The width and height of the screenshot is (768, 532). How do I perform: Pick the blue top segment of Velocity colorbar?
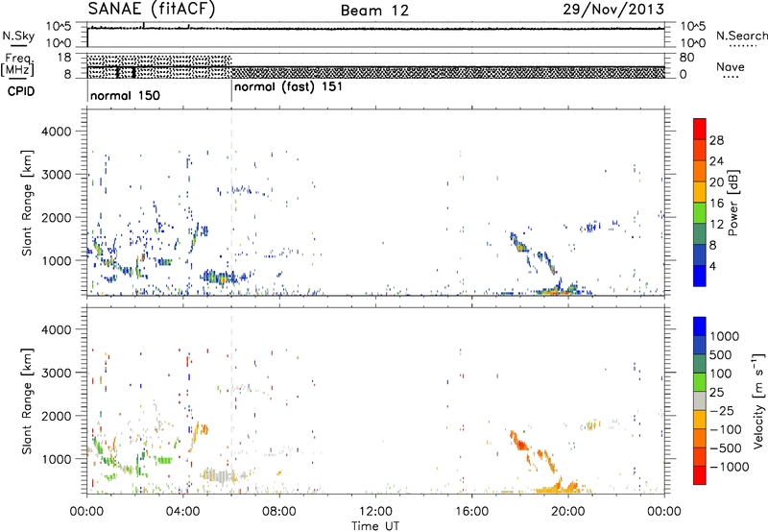tap(700, 326)
